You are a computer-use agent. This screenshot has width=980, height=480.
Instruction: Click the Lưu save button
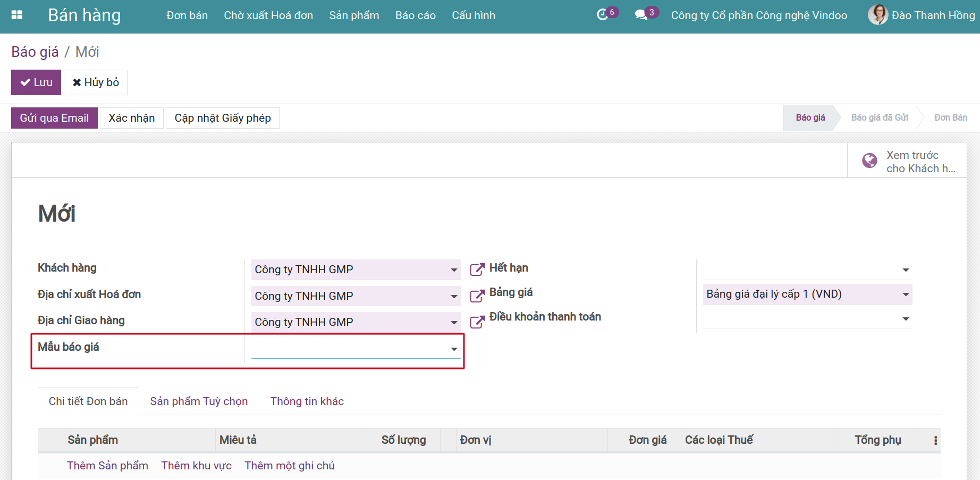click(36, 82)
